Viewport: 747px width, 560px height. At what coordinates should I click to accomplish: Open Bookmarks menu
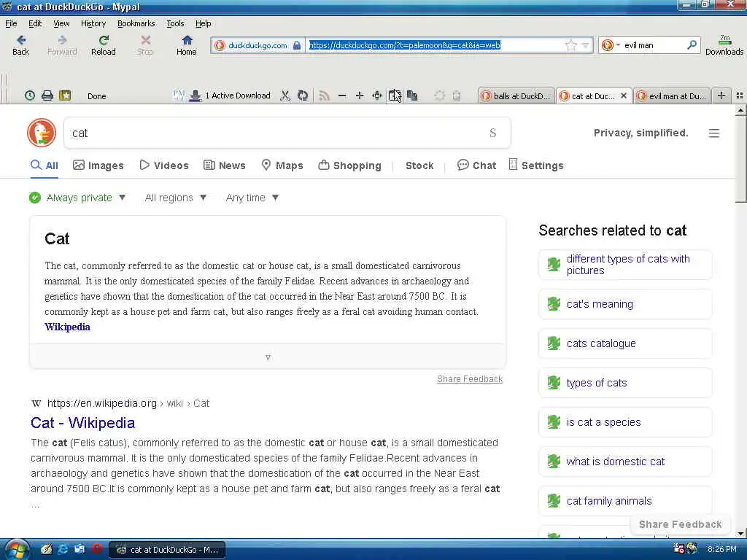click(136, 23)
